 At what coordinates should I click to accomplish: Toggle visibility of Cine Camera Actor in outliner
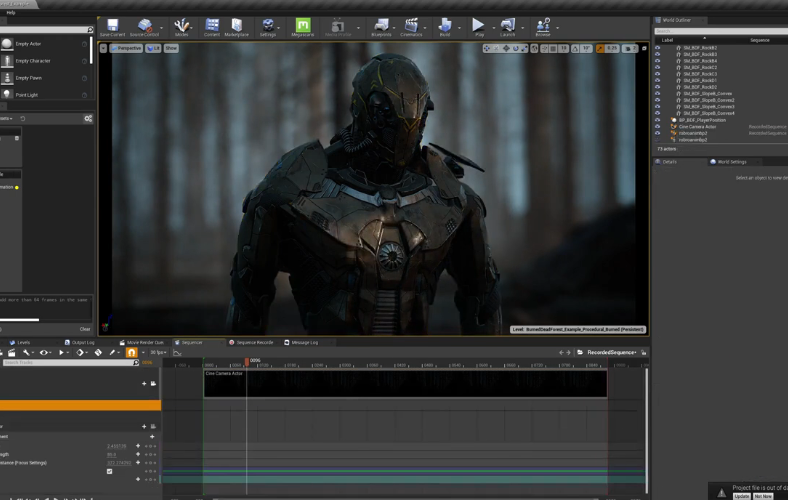pyautogui.click(x=658, y=127)
